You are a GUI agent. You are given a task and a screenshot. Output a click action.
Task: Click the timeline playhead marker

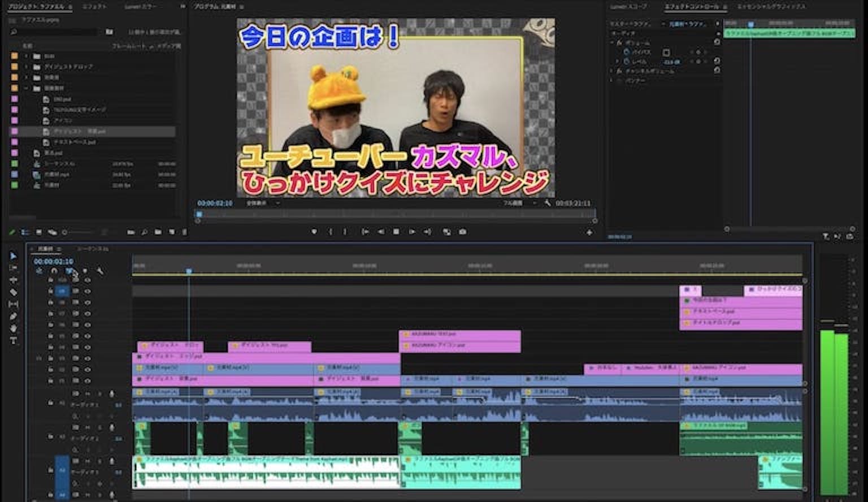click(189, 271)
